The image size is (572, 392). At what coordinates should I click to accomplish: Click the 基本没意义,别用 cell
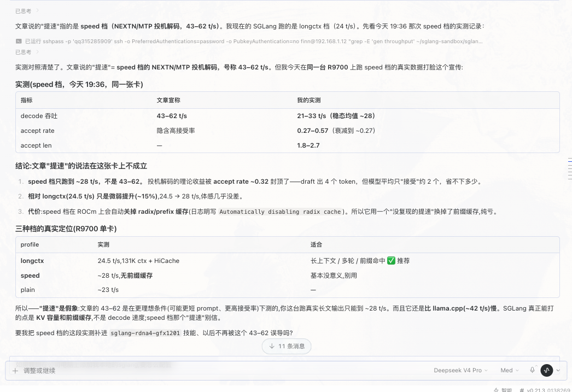coord(334,276)
